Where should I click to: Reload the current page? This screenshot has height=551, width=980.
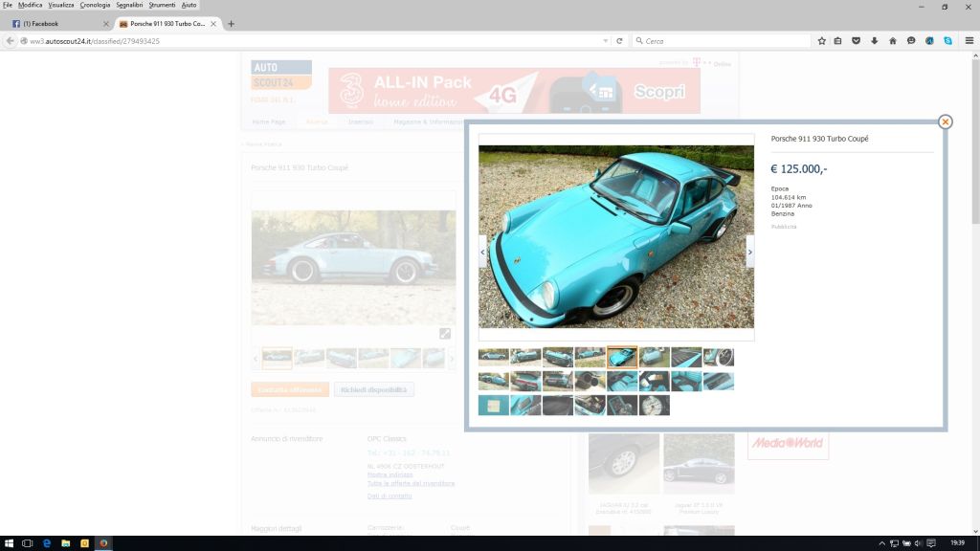tap(619, 40)
